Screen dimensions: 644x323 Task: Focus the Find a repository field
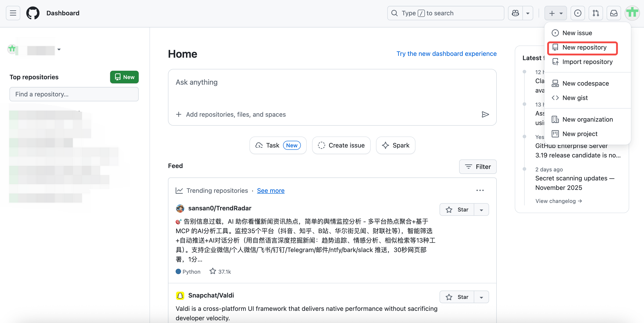(74, 94)
